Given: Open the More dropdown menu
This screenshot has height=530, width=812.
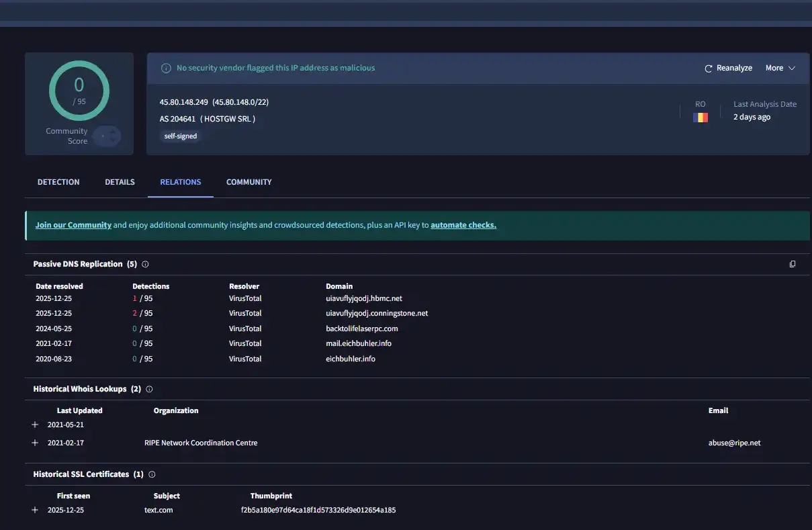Looking at the screenshot, I should [x=780, y=69].
